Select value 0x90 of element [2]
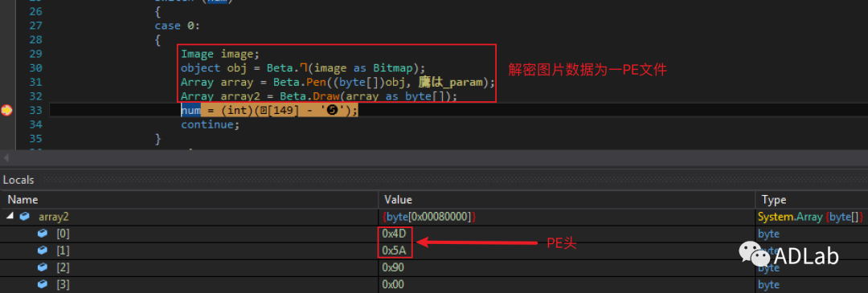This screenshot has height=293, width=868. (393, 267)
